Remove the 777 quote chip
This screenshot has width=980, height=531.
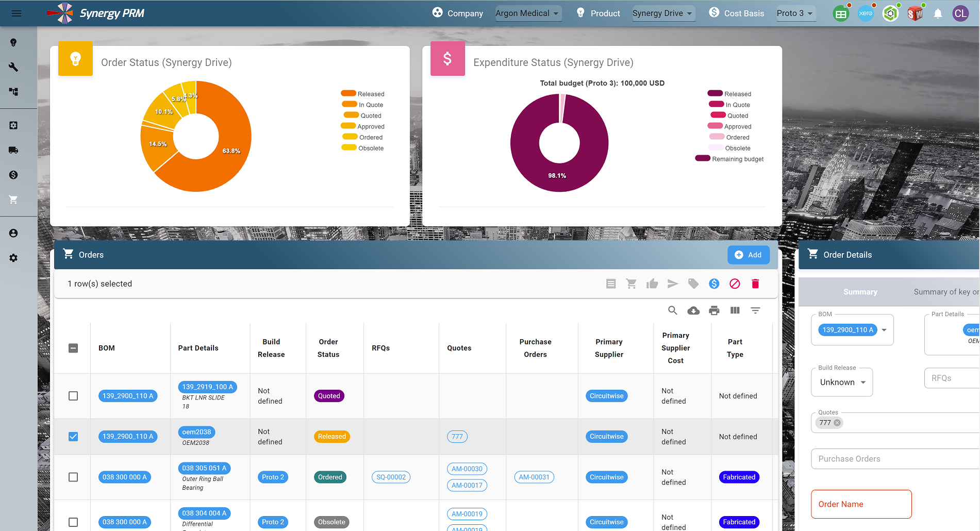pos(837,423)
